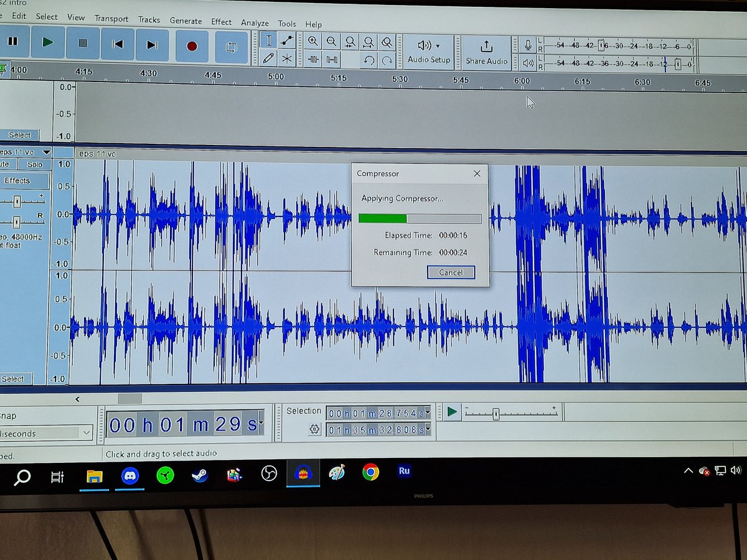The image size is (747, 560).
Task: Open the Tools menu
Action: 287,24
